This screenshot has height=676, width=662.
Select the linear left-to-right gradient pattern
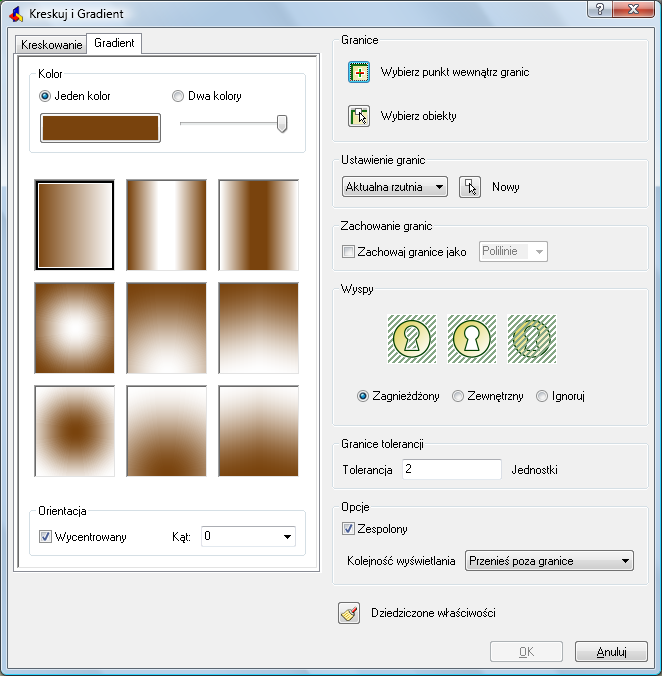point(75,225)
